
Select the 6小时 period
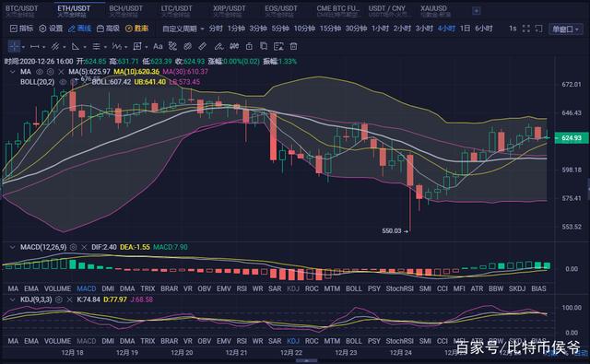coord(484,29)
